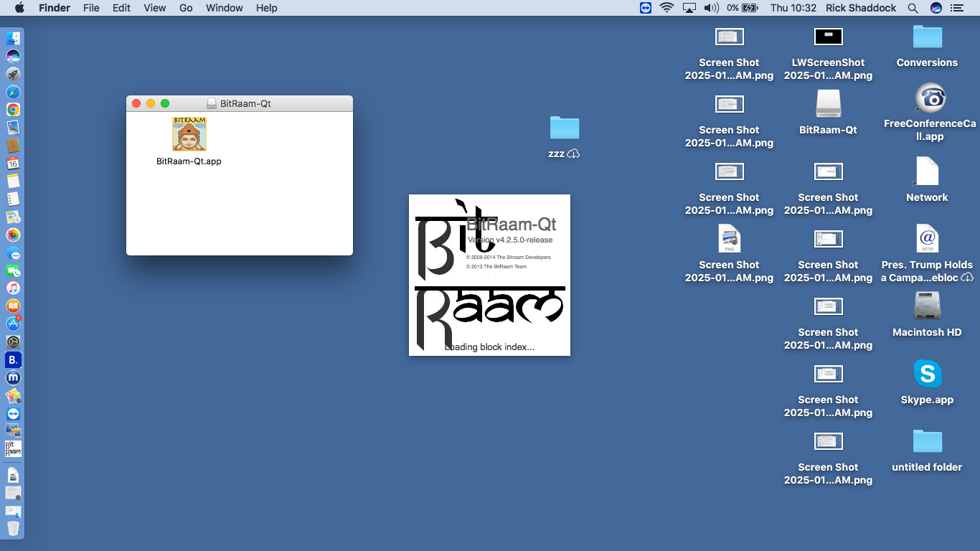This screenshot has height=551, width=980.
Task: Launch Google Chrome from the dock
Action: [x=13, y=110]
